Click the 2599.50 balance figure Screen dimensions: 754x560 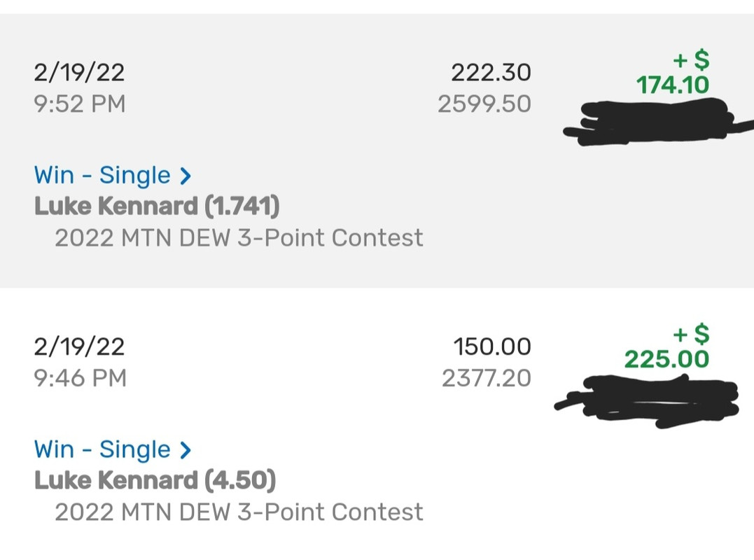coord(484,104)
